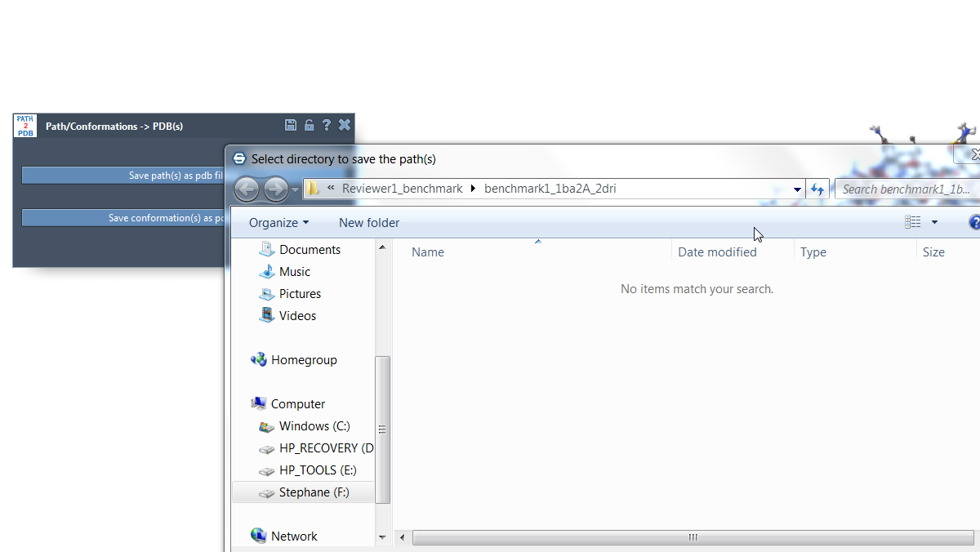980x552 pixels.
Task: Select Pictures in the navigation pane
Action: point(290,294)
